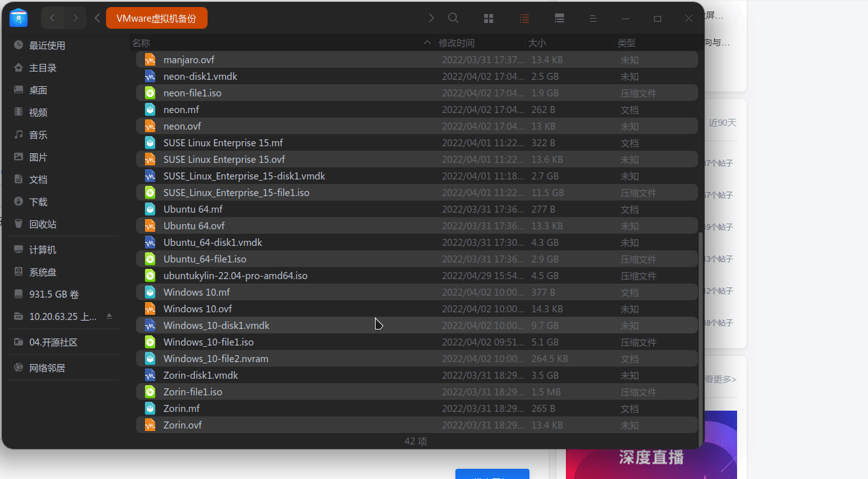Select file name SUSE Linux Enterprise 15.mf
The image size is (868, 479).
(x=223, y=142)
